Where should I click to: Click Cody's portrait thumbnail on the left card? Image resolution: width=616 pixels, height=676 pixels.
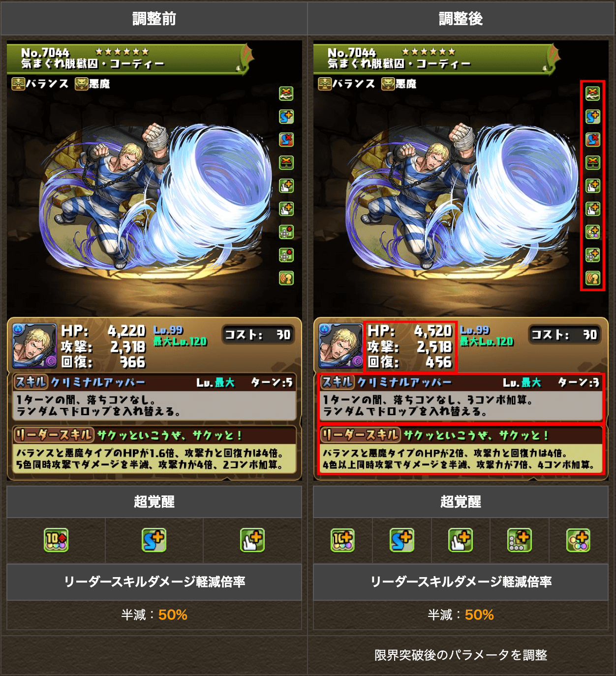click(34, 345)
